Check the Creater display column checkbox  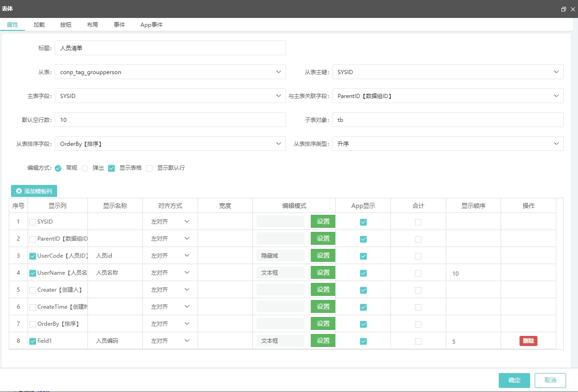point(33,290)
